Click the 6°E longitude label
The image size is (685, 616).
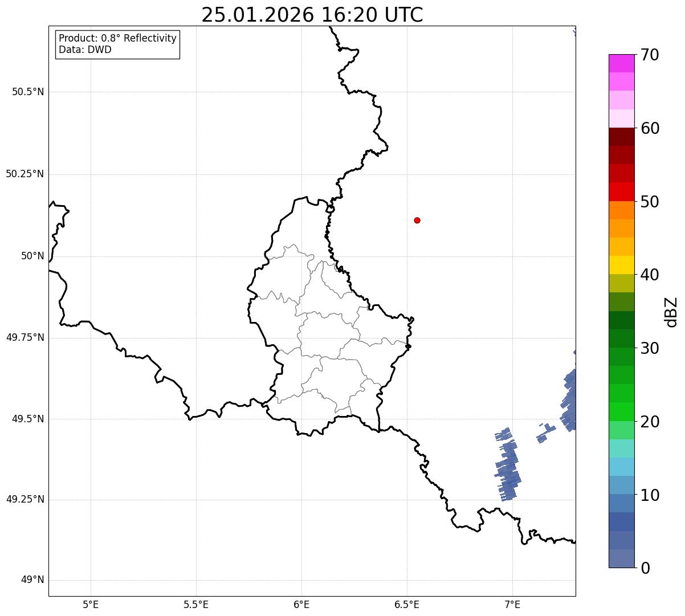(301, 604)
